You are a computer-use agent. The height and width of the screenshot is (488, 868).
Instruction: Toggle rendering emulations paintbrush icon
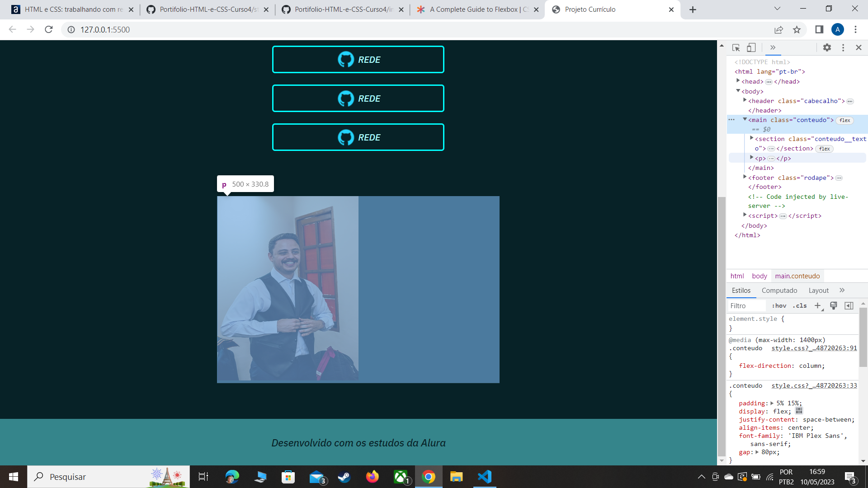click(834, 306)
